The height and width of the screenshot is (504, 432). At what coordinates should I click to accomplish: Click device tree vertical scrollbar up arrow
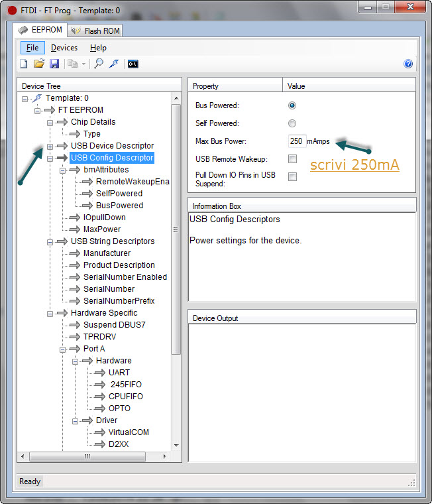(x=176, y=98)
